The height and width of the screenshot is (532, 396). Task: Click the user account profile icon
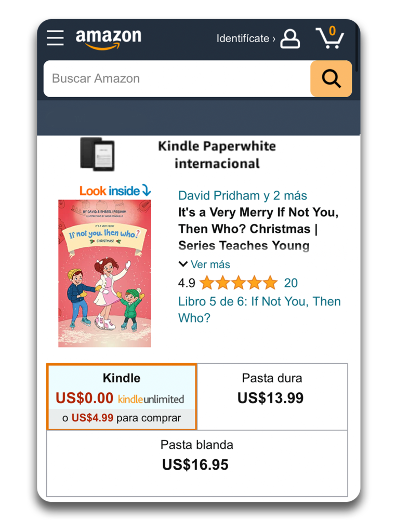click(x=290, y=38)
